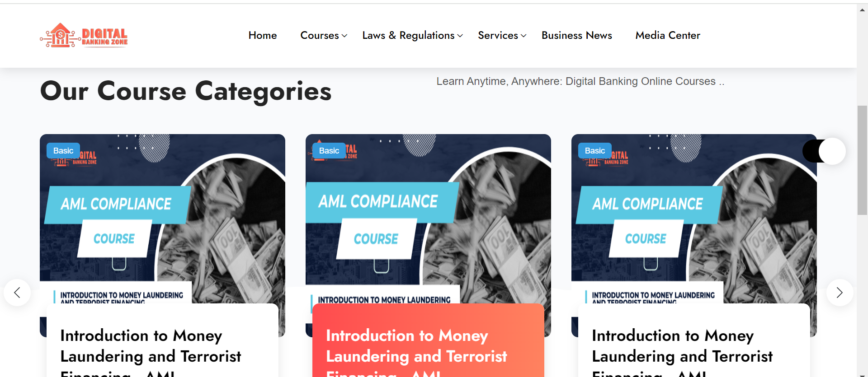The height and width of the screenshot is (377, 868).
Task: Click scrollbar up arrow
Action: (862, 9)
